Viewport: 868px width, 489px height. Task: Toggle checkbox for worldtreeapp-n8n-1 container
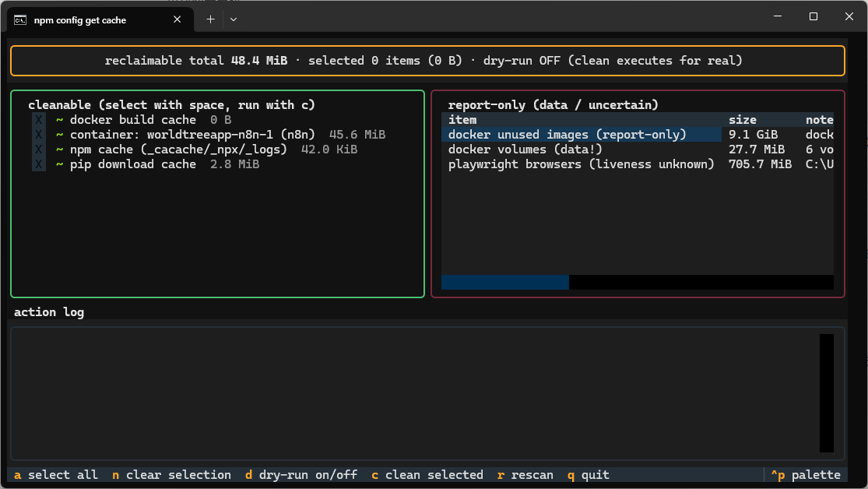coord(39,135)
